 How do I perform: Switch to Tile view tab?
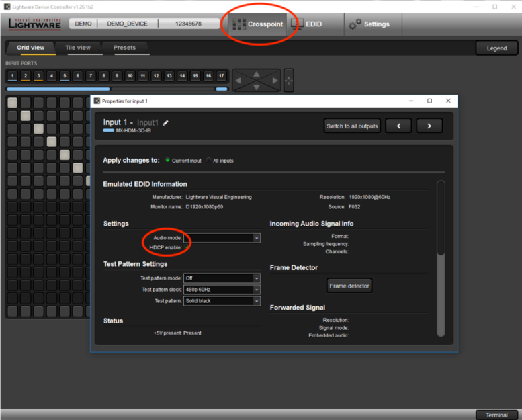click(x=78, y=48)
